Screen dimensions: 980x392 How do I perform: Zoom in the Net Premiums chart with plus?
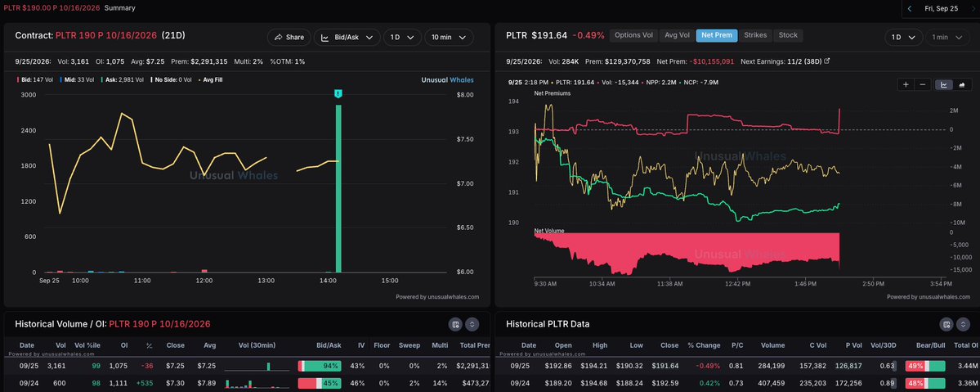tap(905, 84)
